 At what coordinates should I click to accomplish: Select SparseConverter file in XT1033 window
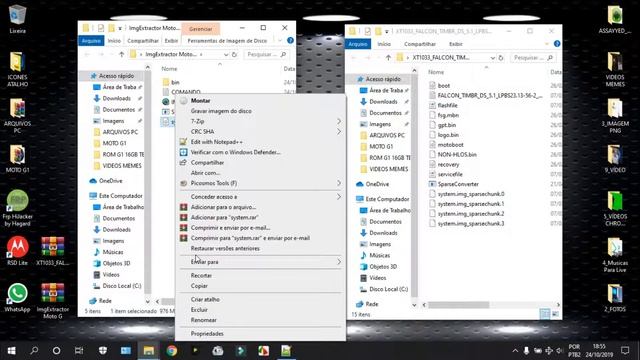tap(458, 184)
